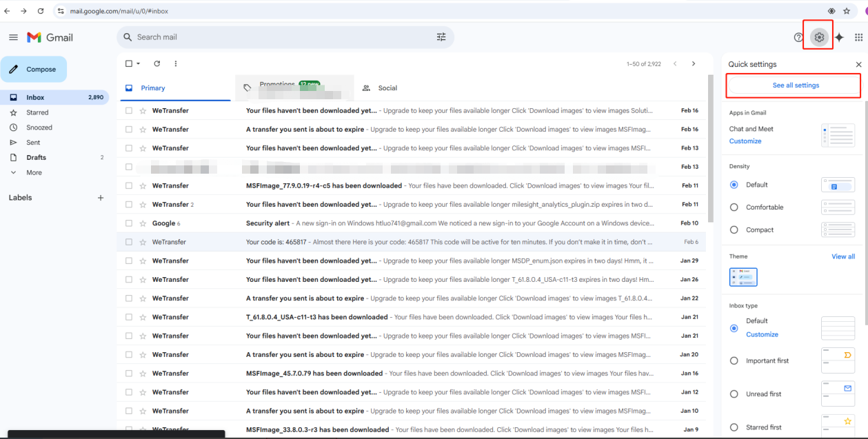Close the Quick settings panel
The image size is (868, 439).
[x=858, y=65]
